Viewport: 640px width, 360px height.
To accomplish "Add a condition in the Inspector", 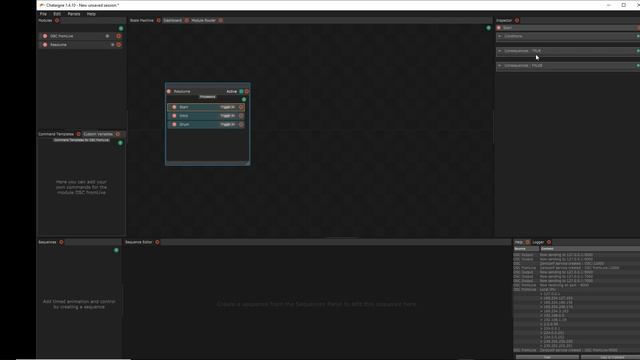I will pyautogui.click(x=638, y=36).
